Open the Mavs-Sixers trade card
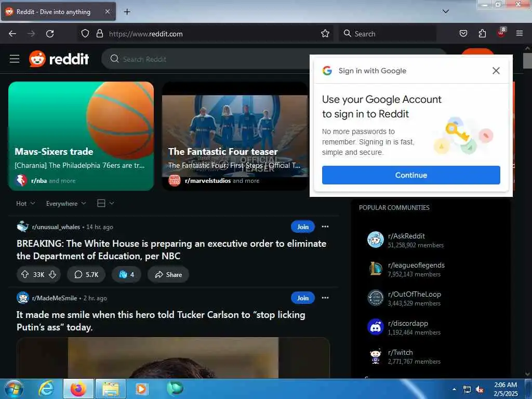This screenshot has width=532, height=399. click(x=81, y=136)
